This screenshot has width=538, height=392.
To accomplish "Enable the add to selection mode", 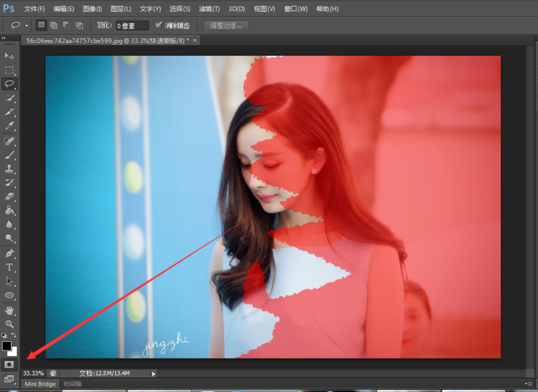I will 54,25.
